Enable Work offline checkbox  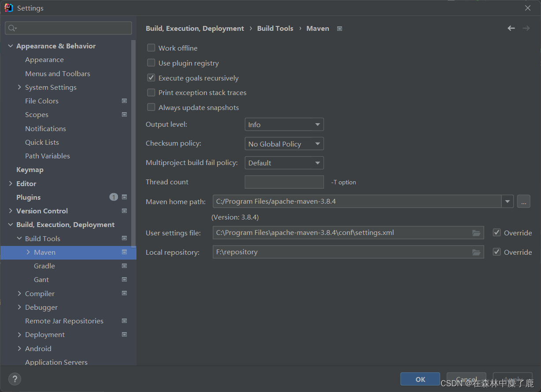[x=151, y=48]
